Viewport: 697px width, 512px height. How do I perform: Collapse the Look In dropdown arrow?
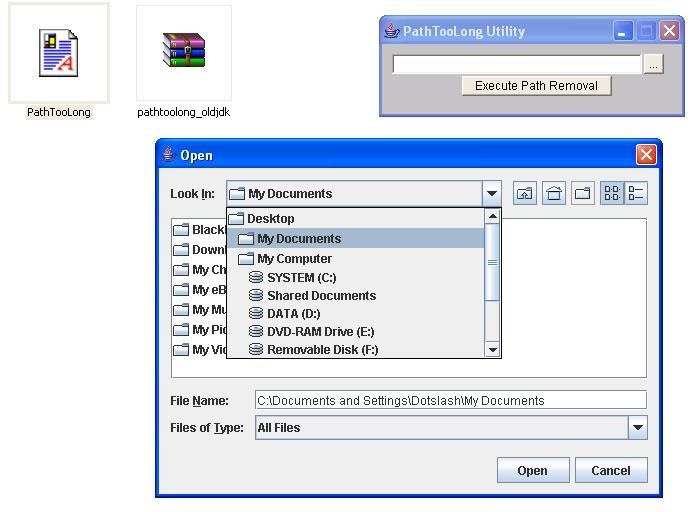pyautogui.click(x=492, y=193)
